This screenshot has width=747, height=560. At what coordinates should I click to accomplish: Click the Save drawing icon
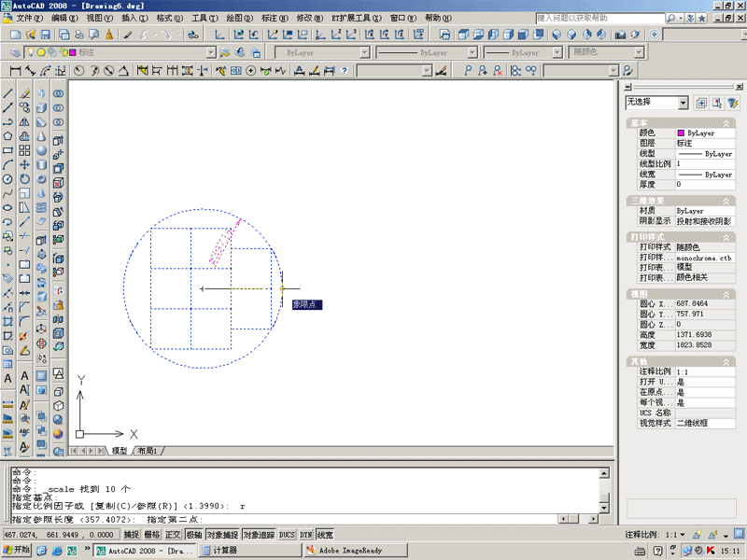[x=45, y=35]
